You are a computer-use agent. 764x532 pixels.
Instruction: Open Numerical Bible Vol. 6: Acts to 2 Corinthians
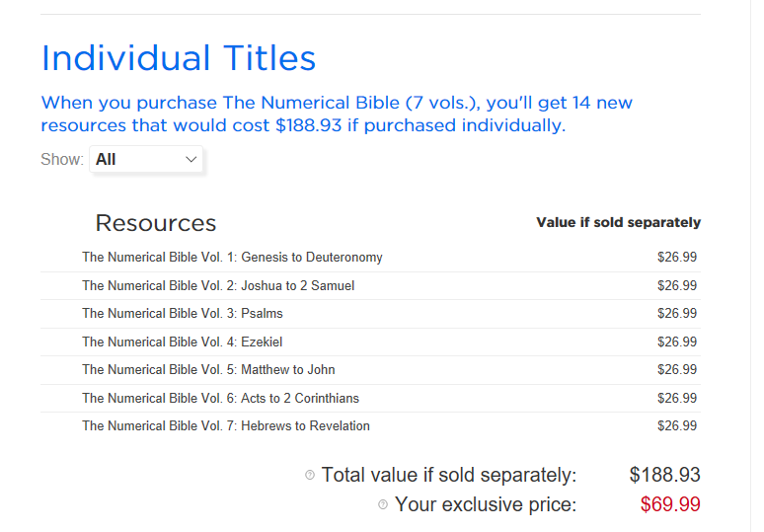point(220,399)
